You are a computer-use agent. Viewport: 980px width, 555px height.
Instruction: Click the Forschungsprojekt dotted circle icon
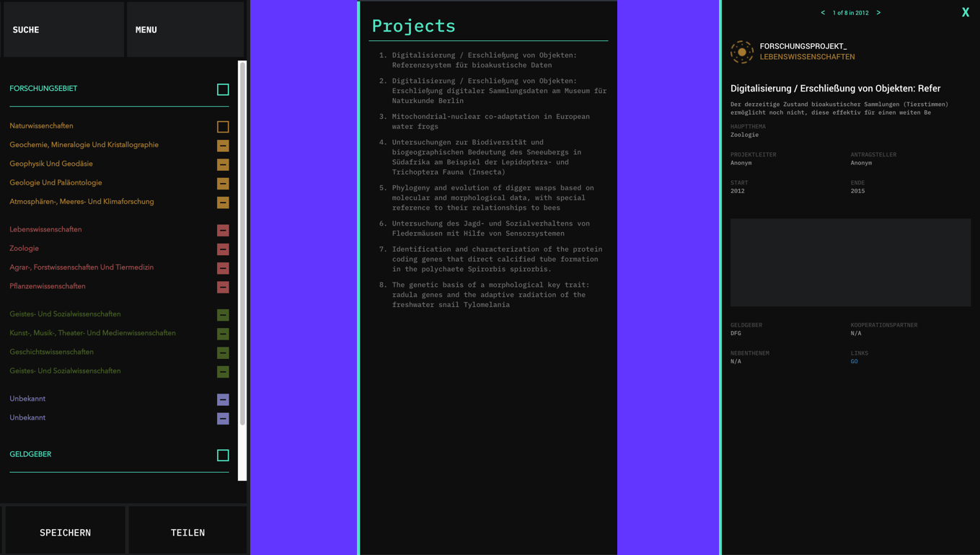(x=742, y=52)
